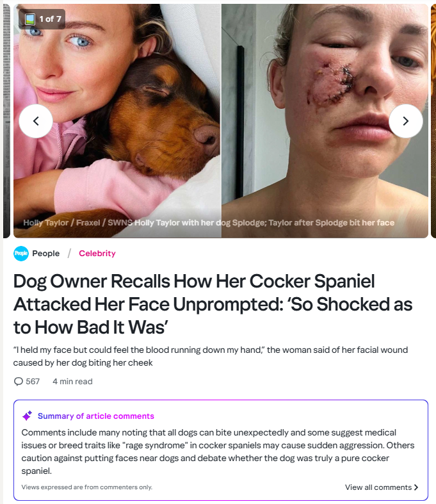Open the Celebrity category

point(97,254)
